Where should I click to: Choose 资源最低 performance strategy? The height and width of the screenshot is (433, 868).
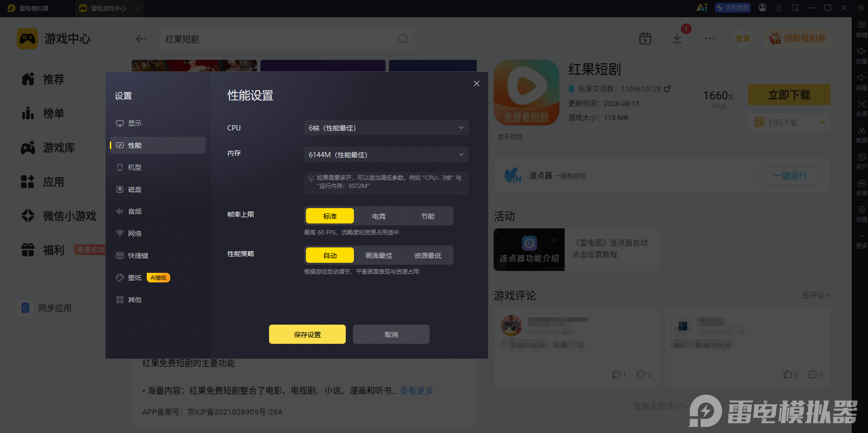[x=428, y=255]
